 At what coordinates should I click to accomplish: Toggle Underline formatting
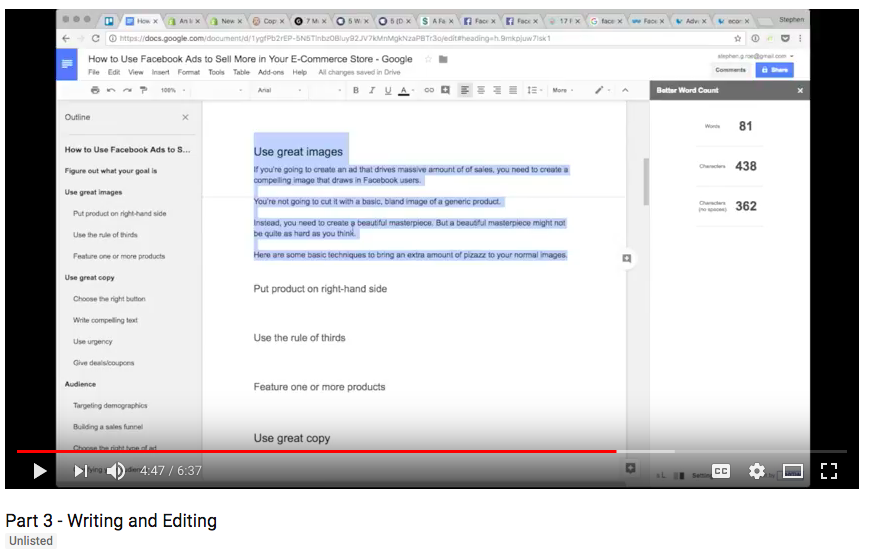388,90
